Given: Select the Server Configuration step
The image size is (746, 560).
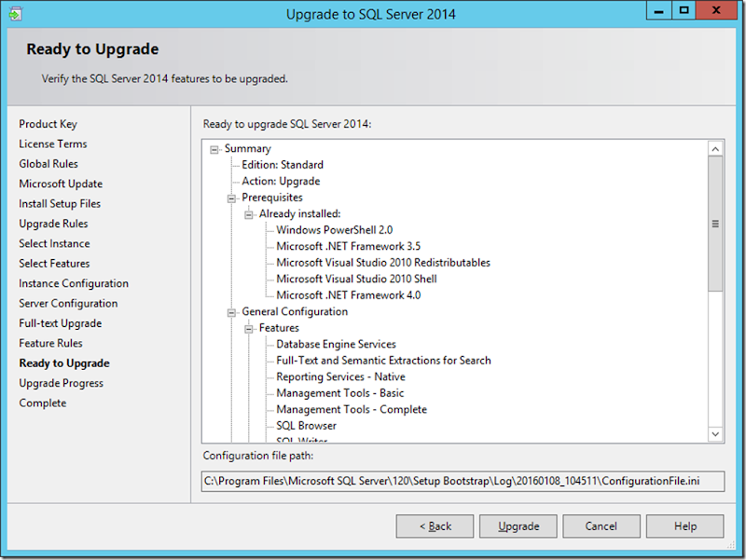Looking at the screenshot, I should (68, 304).
